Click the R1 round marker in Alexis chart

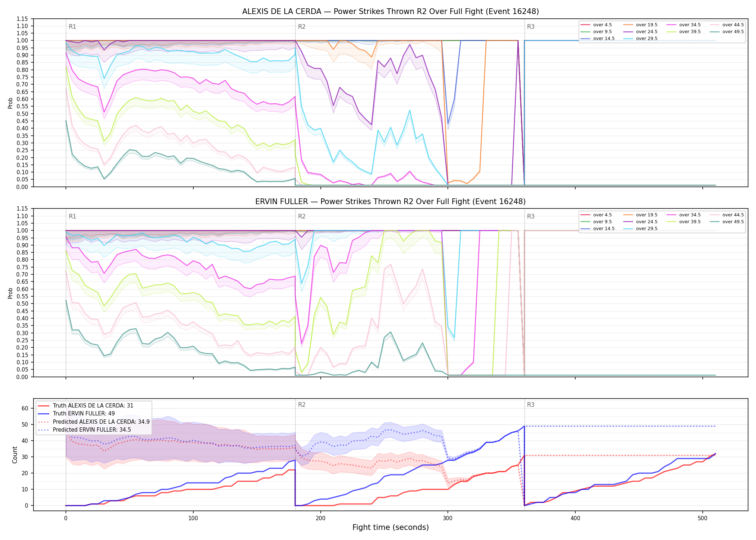click(72, 27)
